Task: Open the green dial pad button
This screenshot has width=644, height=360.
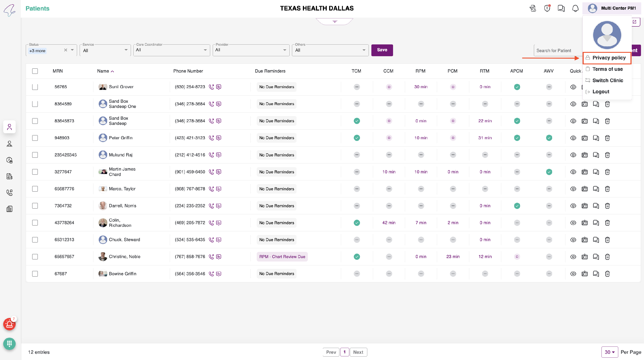Action: pyautogui.click(x=9, y=344)
